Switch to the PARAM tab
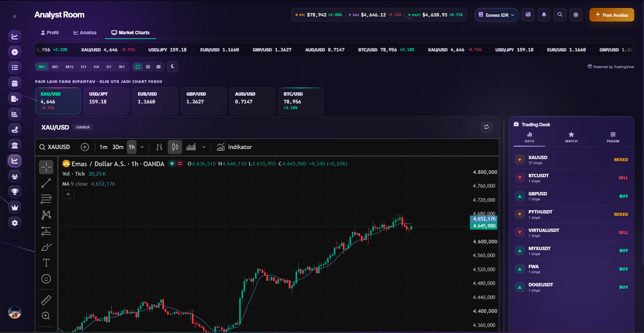Screen dimensions: 644x333 tap(613, 137)
